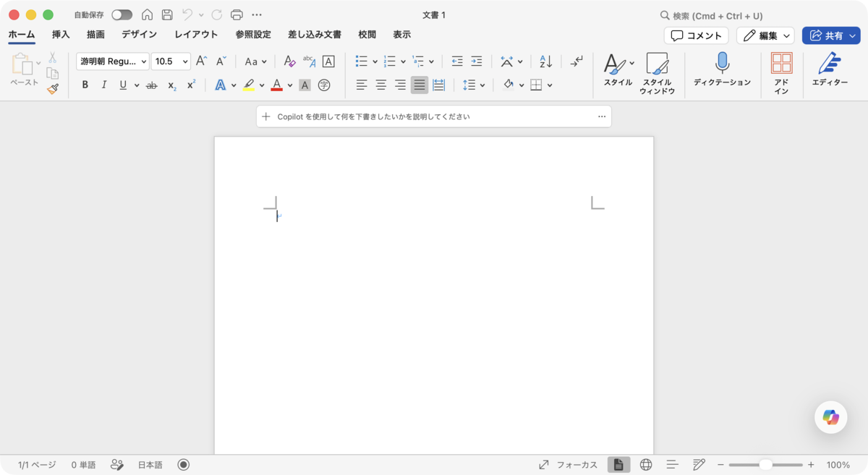Open the 10.5 font size dropdown
868x475 pixels.
click(x=171, y=61)
